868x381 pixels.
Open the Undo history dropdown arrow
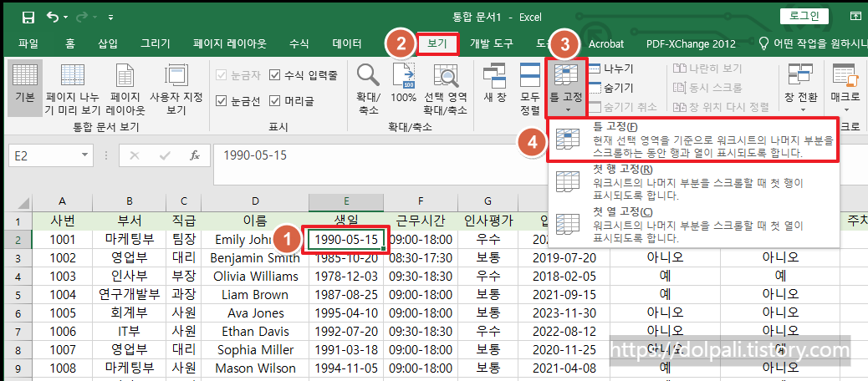[x=65, y=18]
